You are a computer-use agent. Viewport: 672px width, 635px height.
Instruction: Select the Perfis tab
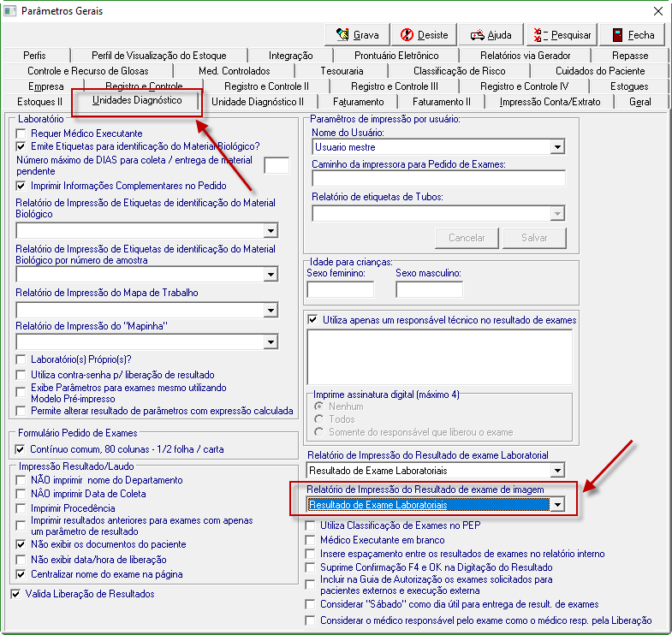click(34, 56)
